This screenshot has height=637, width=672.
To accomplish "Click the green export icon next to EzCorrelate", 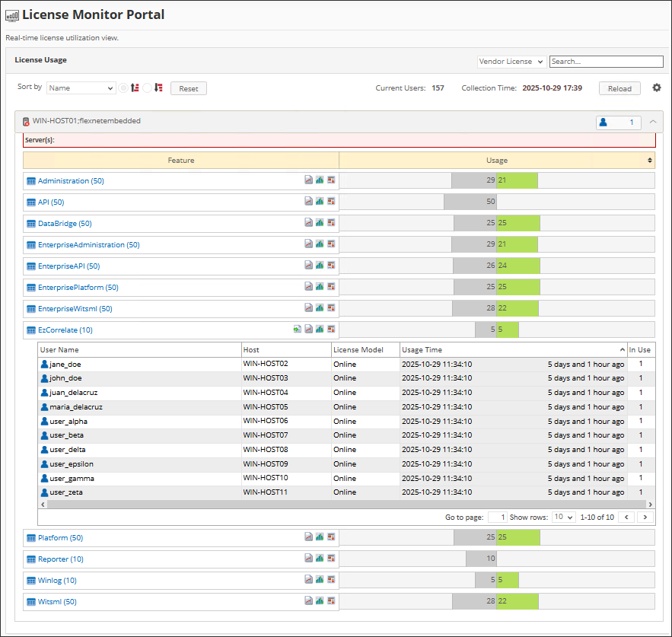I will point(299,329).
